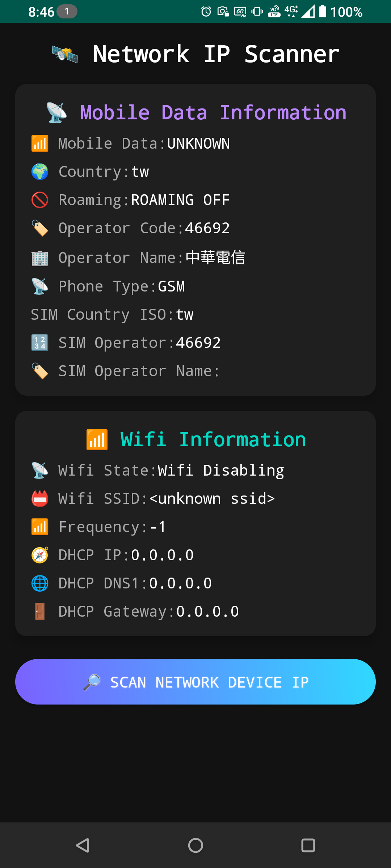This screenshot has height=868, width=391.
Task: Tap the Wifi Information section heading
Action: (x=213, y=440)
